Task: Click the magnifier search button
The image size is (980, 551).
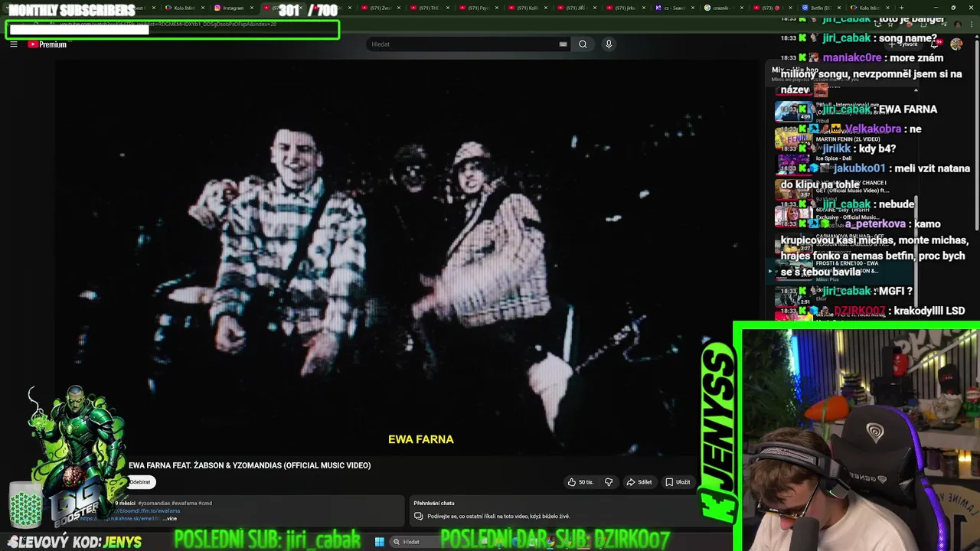Action: click(x=583, y=44)
